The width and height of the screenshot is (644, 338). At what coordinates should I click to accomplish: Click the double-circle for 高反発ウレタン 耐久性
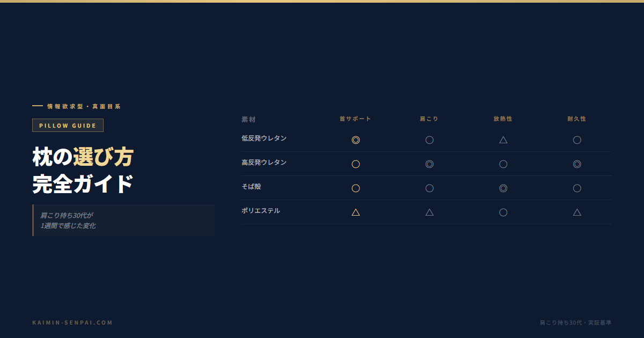click(x=577, y=164)
